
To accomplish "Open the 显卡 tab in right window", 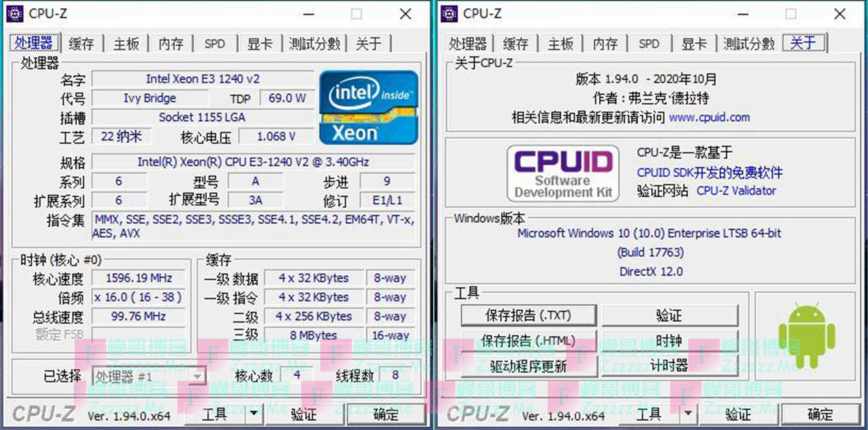I will [694, 44].
